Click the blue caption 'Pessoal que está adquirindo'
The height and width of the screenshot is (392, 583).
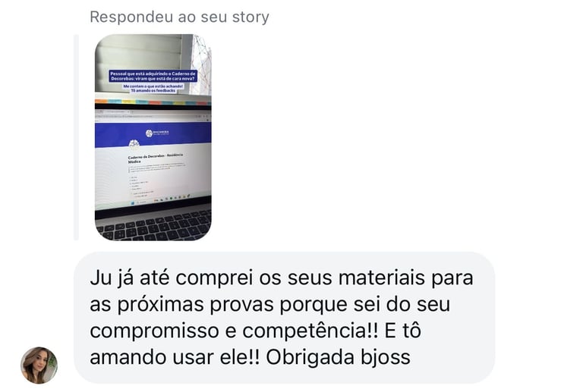coord(153,76)
